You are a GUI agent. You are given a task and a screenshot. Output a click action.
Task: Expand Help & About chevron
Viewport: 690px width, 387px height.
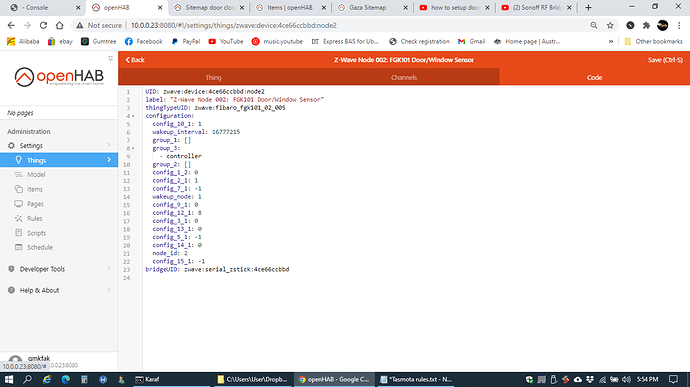click(x=109, y=290)
